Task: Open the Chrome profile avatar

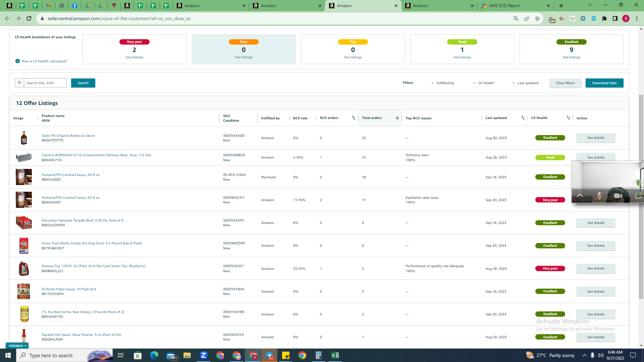Action: coord(626,18)
